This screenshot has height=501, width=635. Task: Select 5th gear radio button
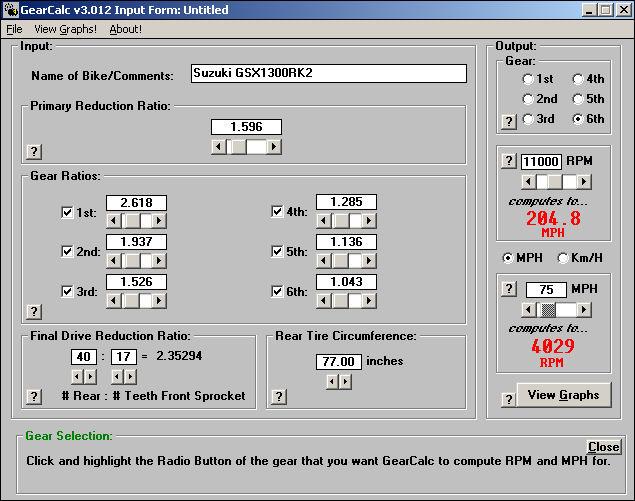click(578, 99)
